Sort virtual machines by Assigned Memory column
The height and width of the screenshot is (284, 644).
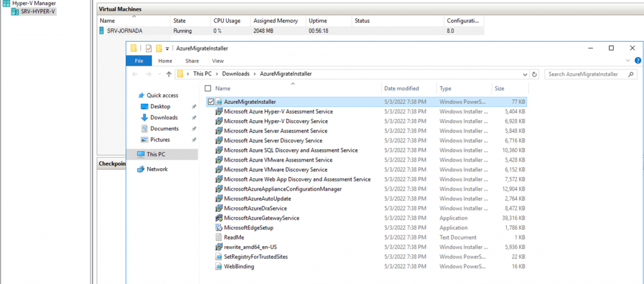[x=277, y=21]
